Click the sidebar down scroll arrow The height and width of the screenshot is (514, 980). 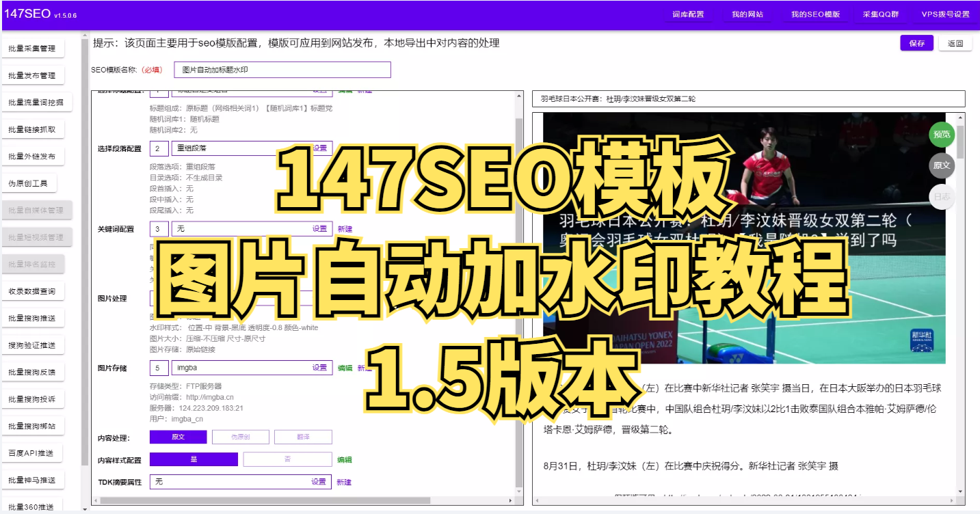tap(85, 509)
